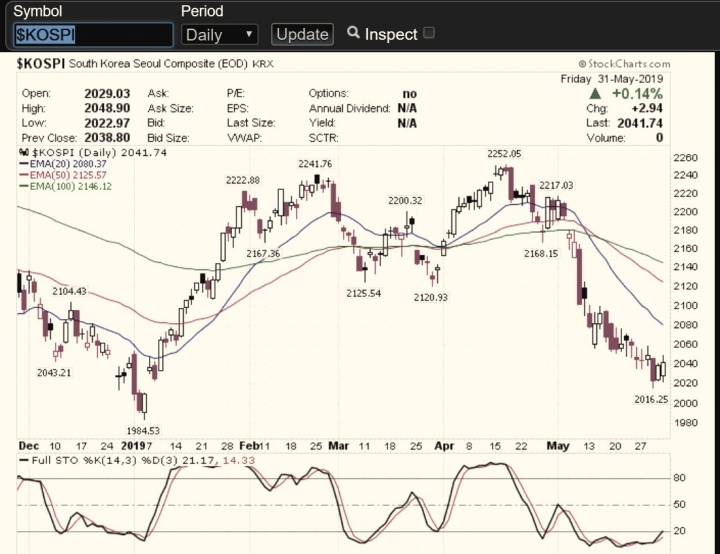Click the Chg value +2.94

[647, 108]
